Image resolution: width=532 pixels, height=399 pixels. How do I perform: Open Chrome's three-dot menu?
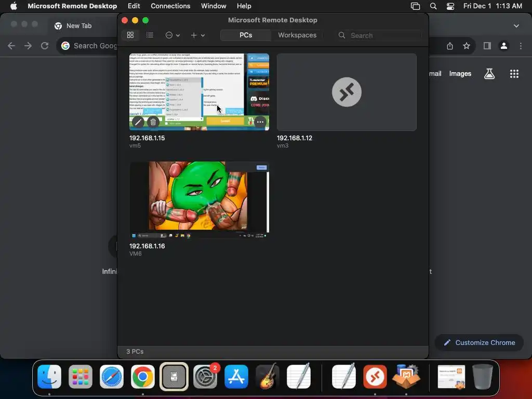click(521, 46)
